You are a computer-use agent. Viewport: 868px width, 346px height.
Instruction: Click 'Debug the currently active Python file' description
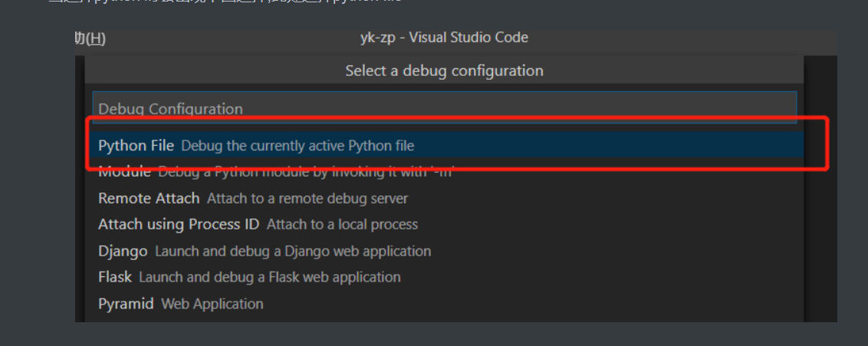[x=298, y=146]
